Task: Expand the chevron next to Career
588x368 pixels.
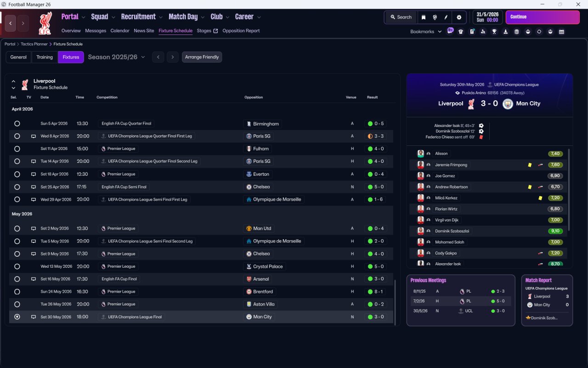Action: [259, 17]
